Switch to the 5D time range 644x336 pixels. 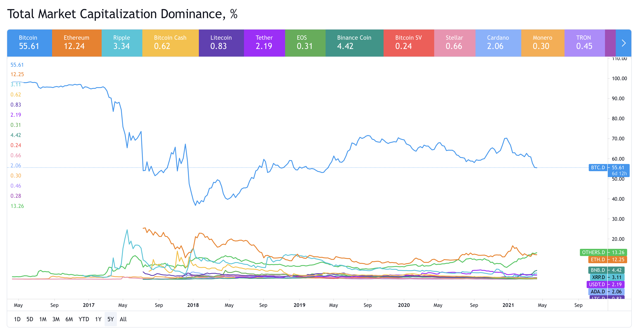click(30, 319)
